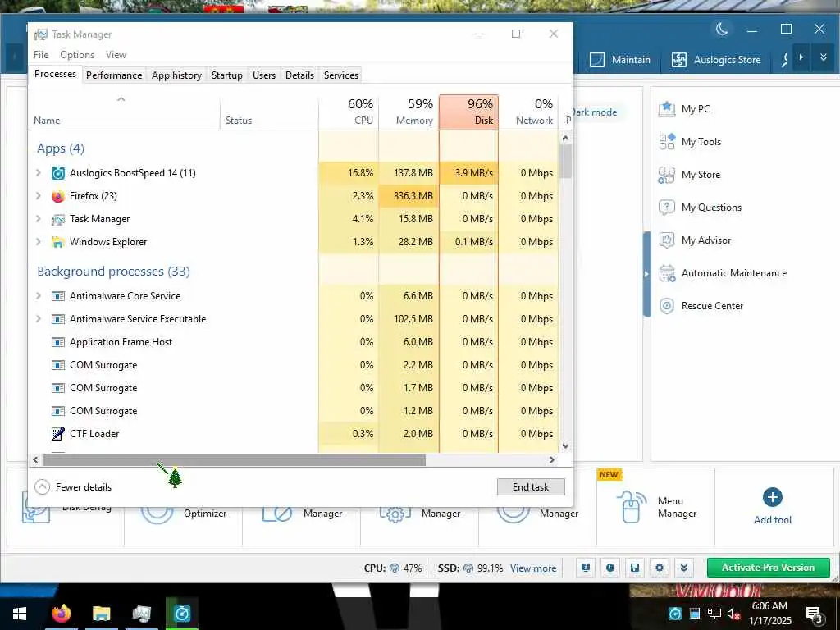The image size is (840, 630).
Task: Expand the Auslogics BoostSpeed 14 process group
Action: pyautogui.click(x=38, y=173)
